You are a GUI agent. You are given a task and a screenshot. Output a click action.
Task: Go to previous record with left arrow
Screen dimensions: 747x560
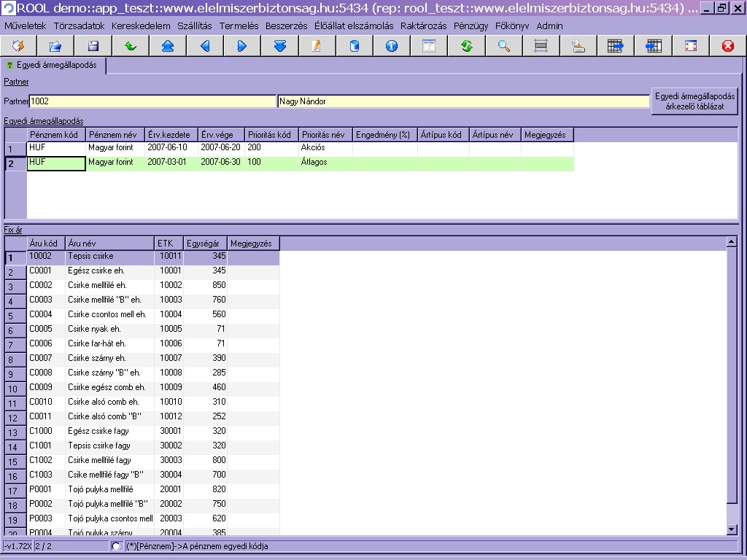[x=205, y=46]
